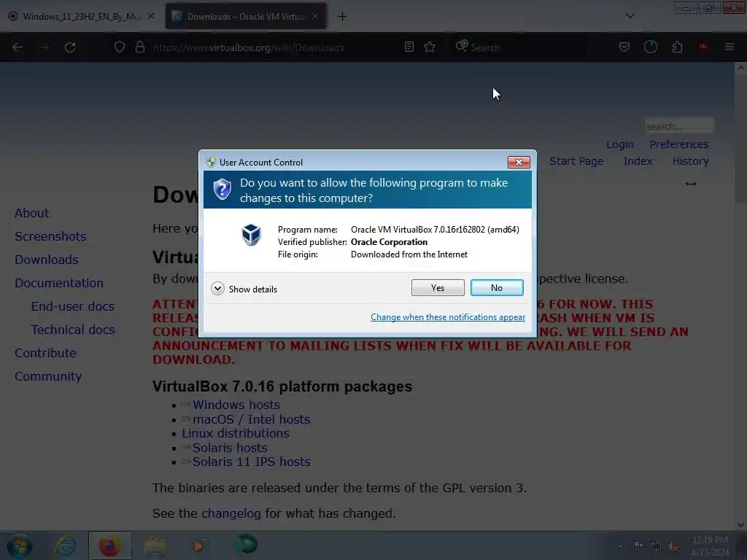747x560 pixels.
Task: Click the page vertical scrollbar thumb
Action: coord(740,138)
